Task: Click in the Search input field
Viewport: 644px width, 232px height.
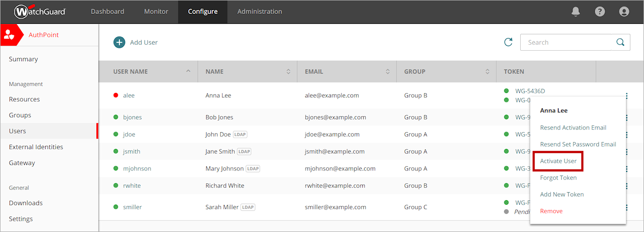Action: point(566,42)
